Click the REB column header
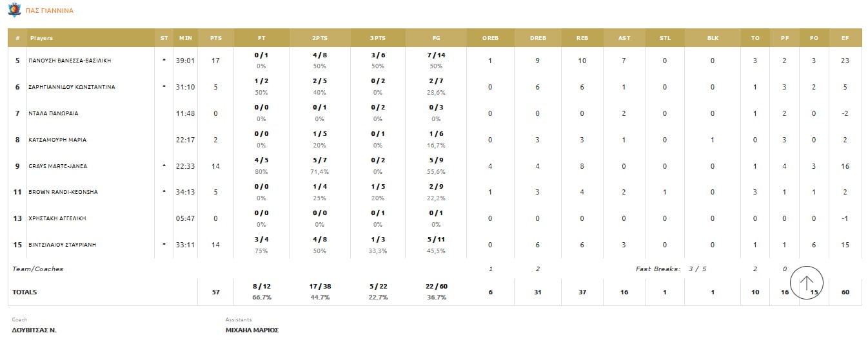868x342 pixels. coord(582,38)
